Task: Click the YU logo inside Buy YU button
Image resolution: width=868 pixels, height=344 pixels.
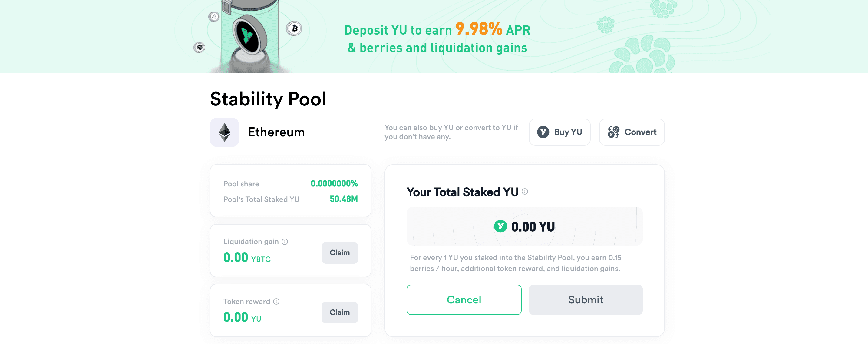Action: (543, 132)
